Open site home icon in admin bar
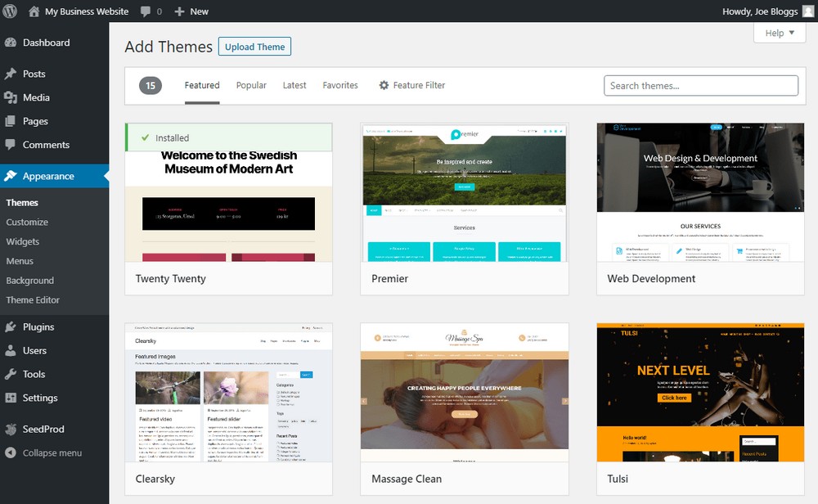 click(34, 11)
